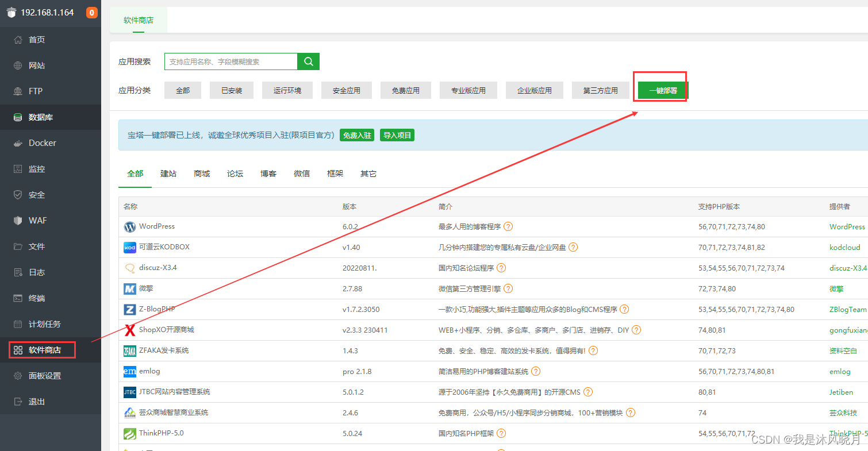The height and width of the screenshot is (451, 868).
Task: Filter apps by 运行环境
Action: point(287,90)
